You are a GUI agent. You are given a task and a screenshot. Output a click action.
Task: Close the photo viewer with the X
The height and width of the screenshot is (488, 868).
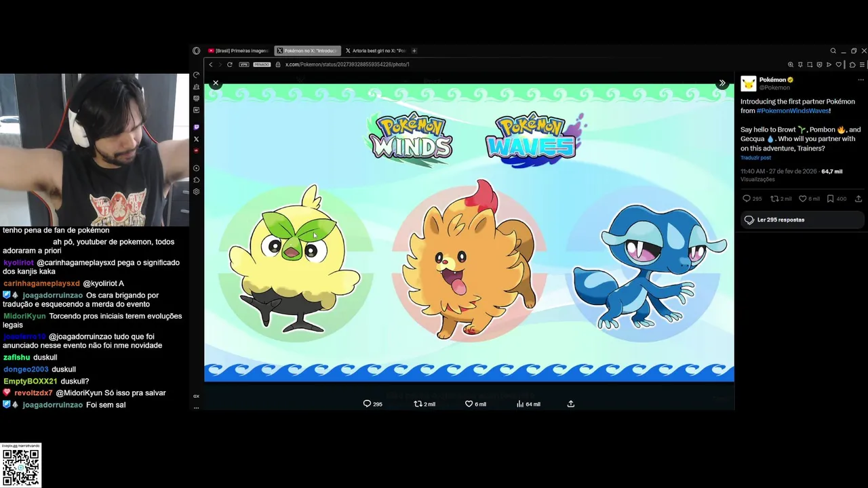[x=216, y=83]
